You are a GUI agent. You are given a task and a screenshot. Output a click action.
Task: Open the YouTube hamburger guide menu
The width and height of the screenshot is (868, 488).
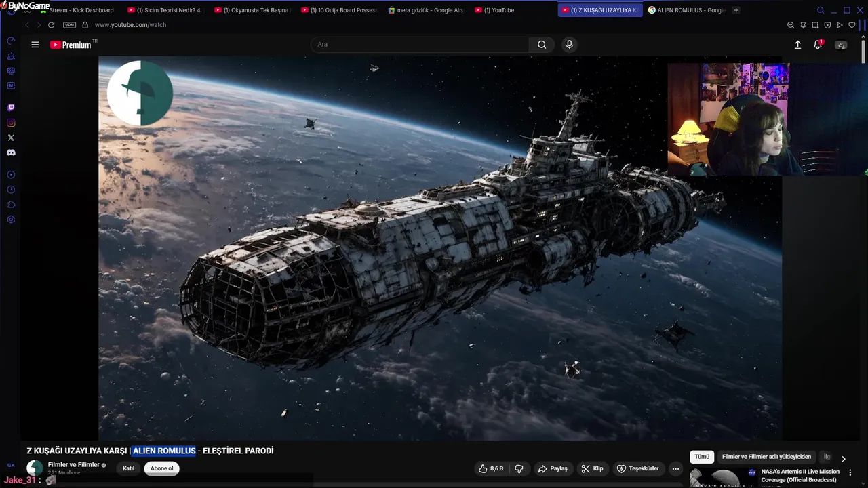(35, 45)
